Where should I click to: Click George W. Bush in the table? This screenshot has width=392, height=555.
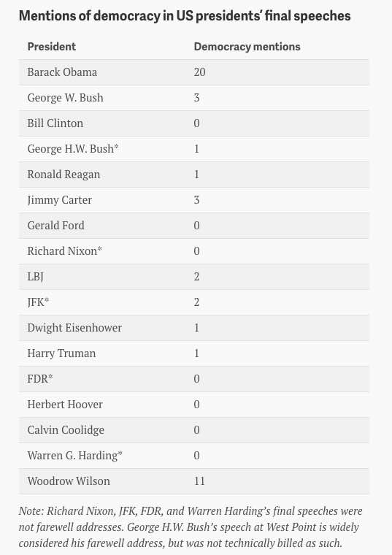[x=66, y=98]
